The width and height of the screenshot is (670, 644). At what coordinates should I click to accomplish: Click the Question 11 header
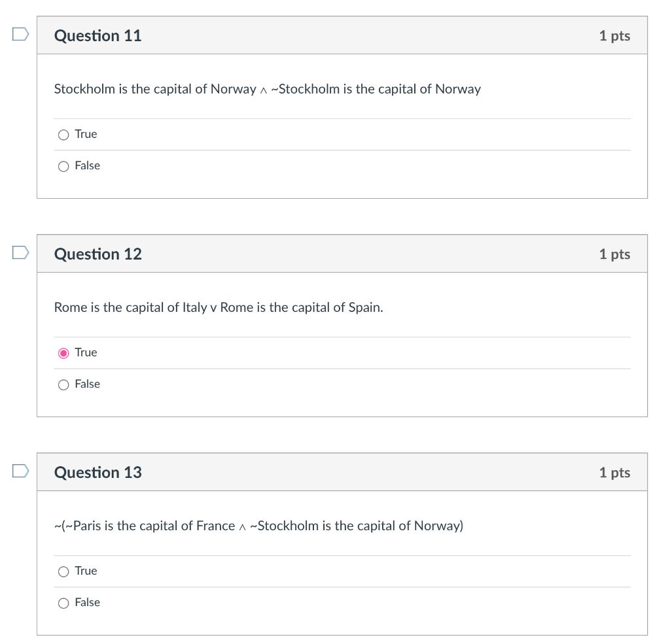97,35
